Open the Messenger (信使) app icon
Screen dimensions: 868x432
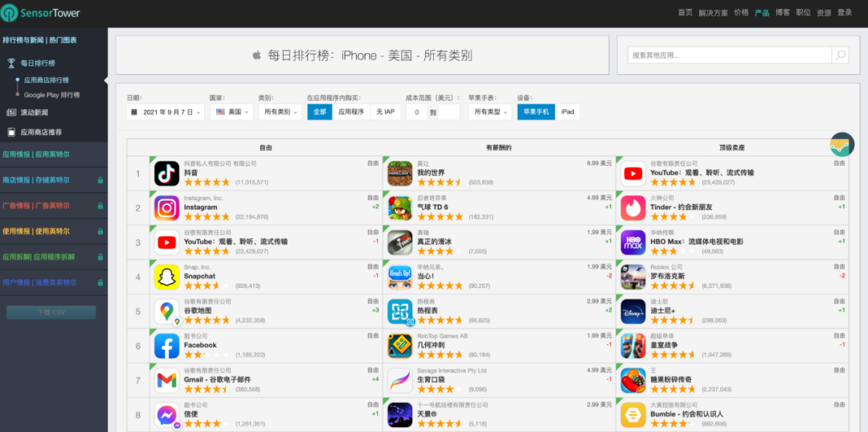click(166, 414)
